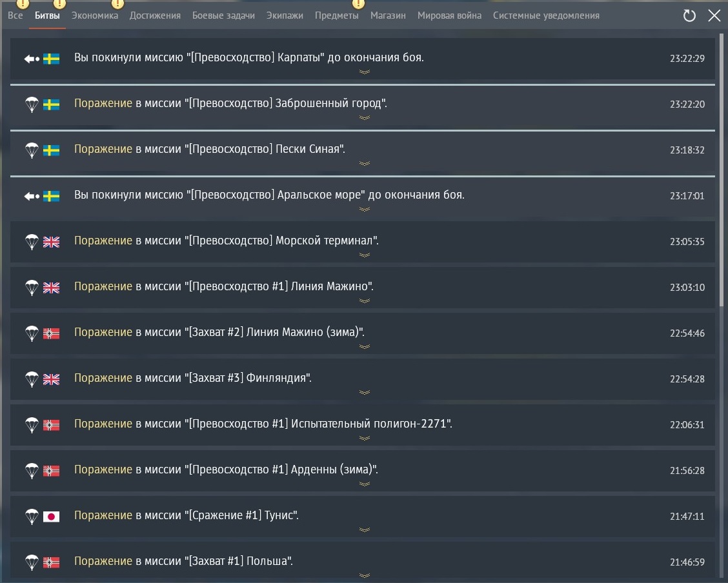Expand the Финляндия battle entry chevron

click(x=364, y=392)
